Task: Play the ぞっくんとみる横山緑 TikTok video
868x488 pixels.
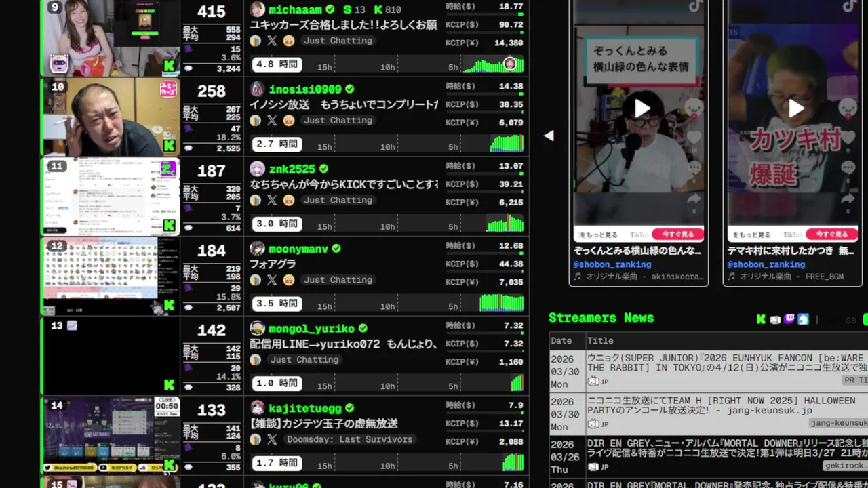Action: coord(642,108)
